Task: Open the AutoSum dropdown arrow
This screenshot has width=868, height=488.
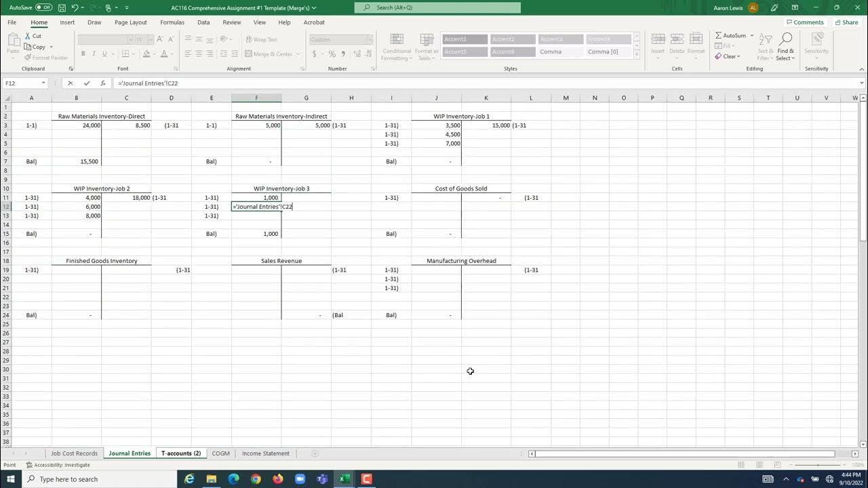Action: pos(751,35)
